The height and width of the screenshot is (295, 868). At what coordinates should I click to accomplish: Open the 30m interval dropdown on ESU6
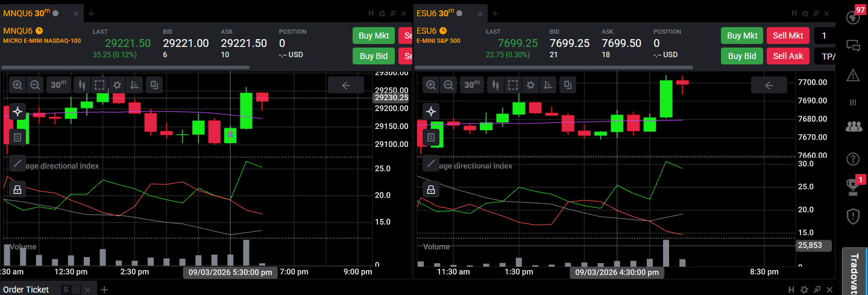[472, 85]
